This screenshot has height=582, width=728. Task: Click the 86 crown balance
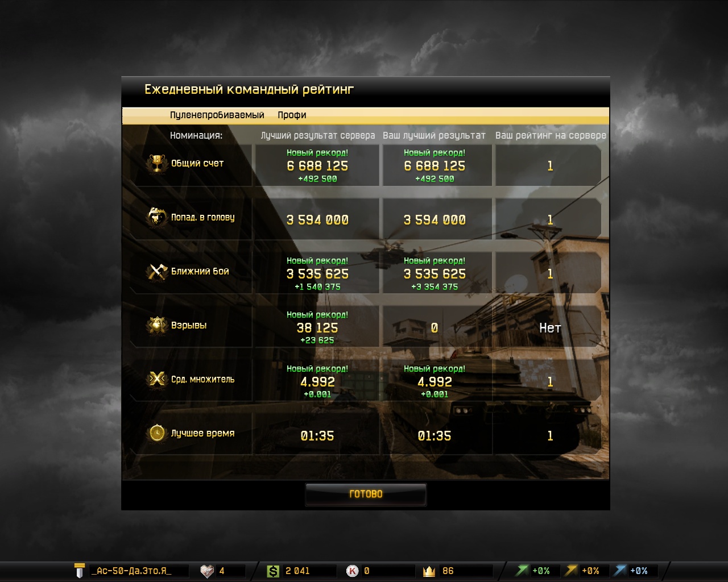pyautogui.click(x=448, y=571)
